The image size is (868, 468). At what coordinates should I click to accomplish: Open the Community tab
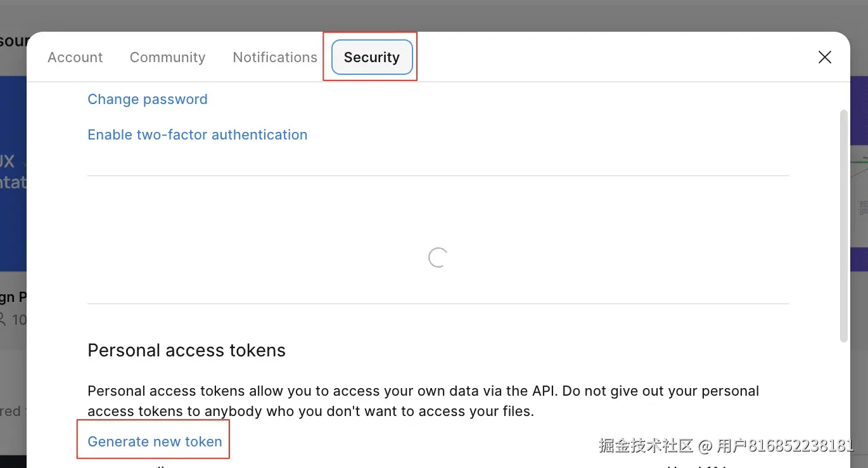click(x=167, y=57)
